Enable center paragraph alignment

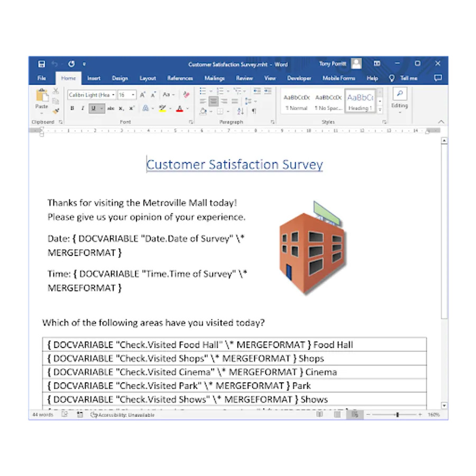[214, 100]
